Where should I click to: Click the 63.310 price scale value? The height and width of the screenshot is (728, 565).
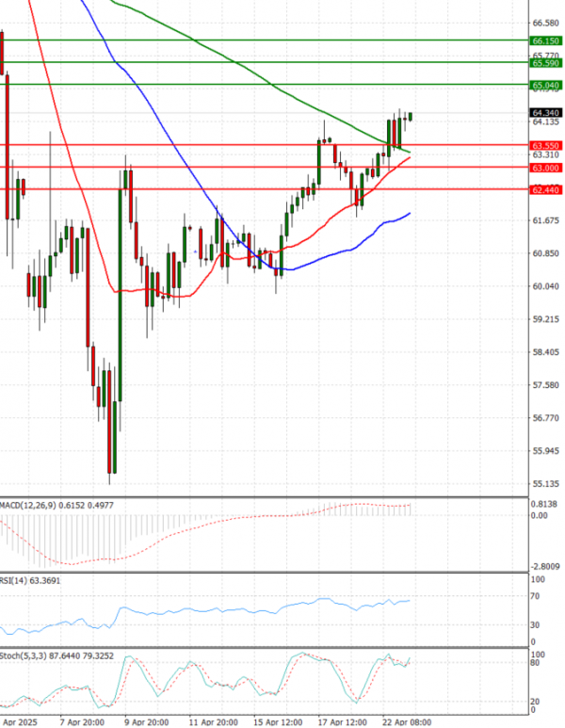click(545, 154)
